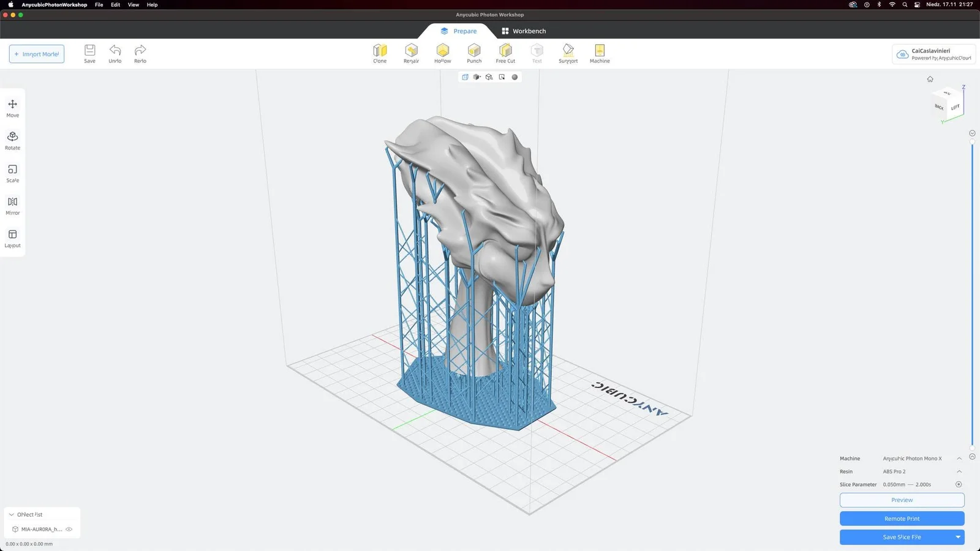Screen dimensions: 980x551
Task: Expand the Machine selection chevron
Action: click(x=959, y=459)
